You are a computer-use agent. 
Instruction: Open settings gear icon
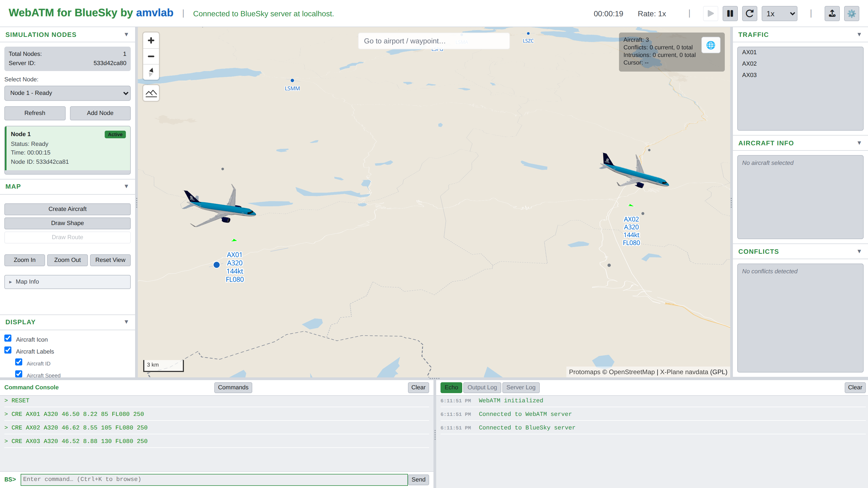(851, 14)
